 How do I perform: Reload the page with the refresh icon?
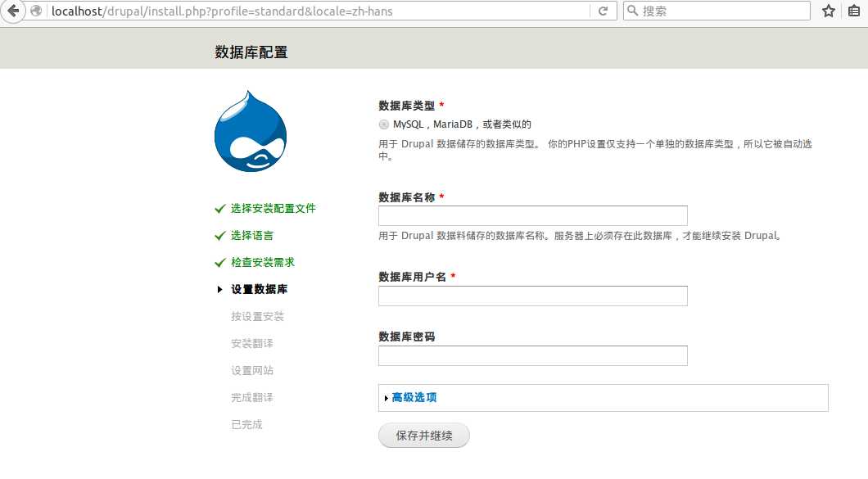pos(604,11)
